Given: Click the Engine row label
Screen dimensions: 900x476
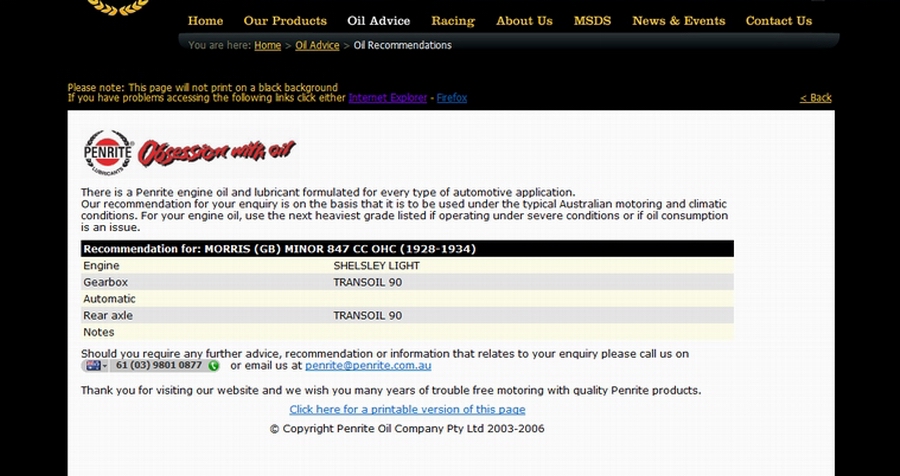Looking at the screenshot, I should tap(101, 266).
